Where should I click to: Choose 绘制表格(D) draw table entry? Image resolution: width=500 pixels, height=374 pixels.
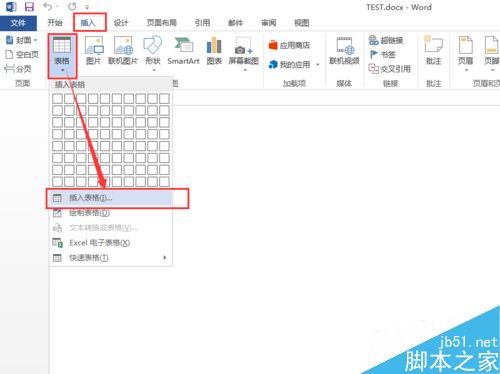(x=111, y=213)
